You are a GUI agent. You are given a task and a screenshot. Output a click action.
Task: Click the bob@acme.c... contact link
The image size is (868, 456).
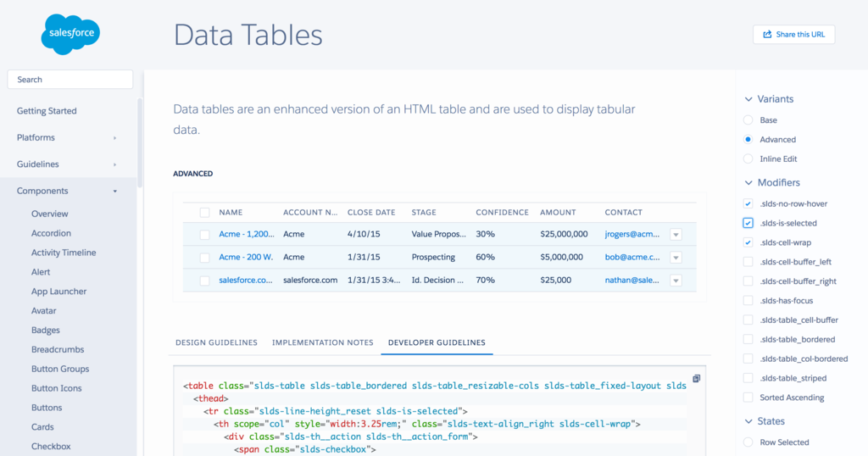632,257
